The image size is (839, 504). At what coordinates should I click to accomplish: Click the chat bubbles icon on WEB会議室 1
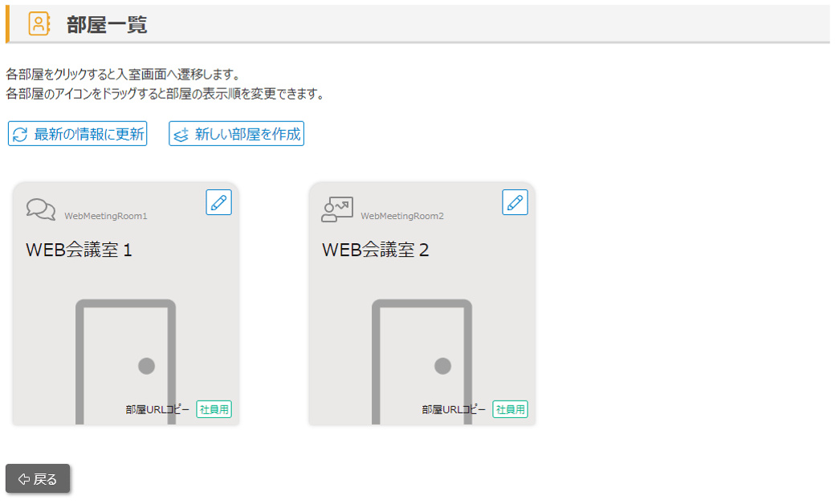[41, 209]
